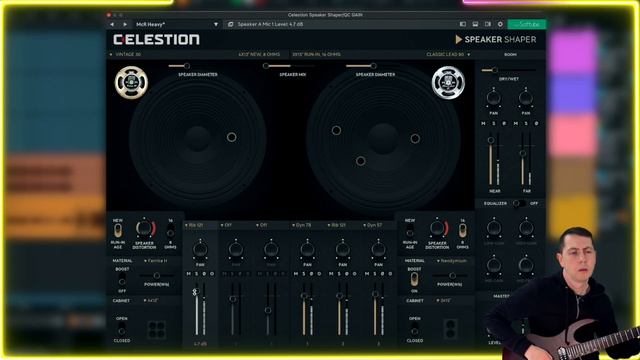The image size is (640, 360).
Task: Open right Material dropdown Neodymium
Action: click(x=452, y=260)
